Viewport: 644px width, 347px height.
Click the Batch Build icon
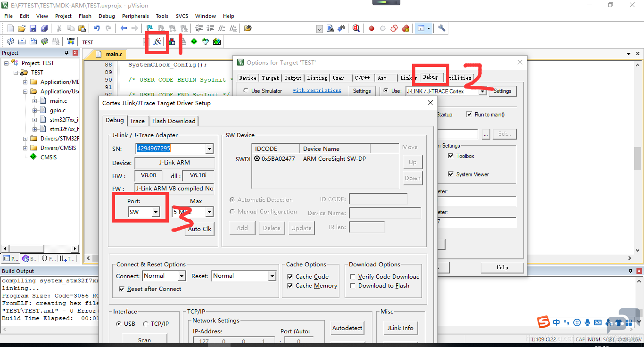tap(44, 41)
